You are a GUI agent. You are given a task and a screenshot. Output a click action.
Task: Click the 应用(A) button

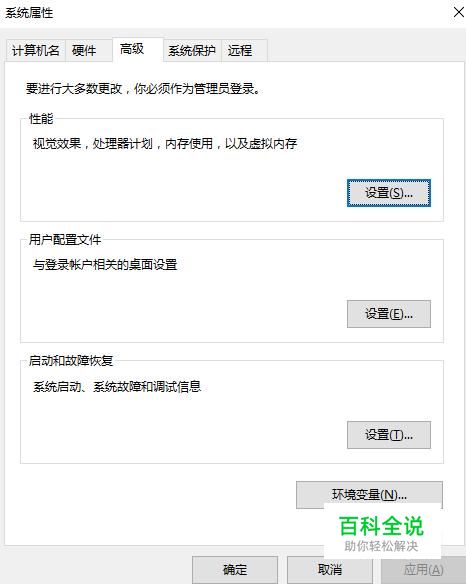coord(424,570)
